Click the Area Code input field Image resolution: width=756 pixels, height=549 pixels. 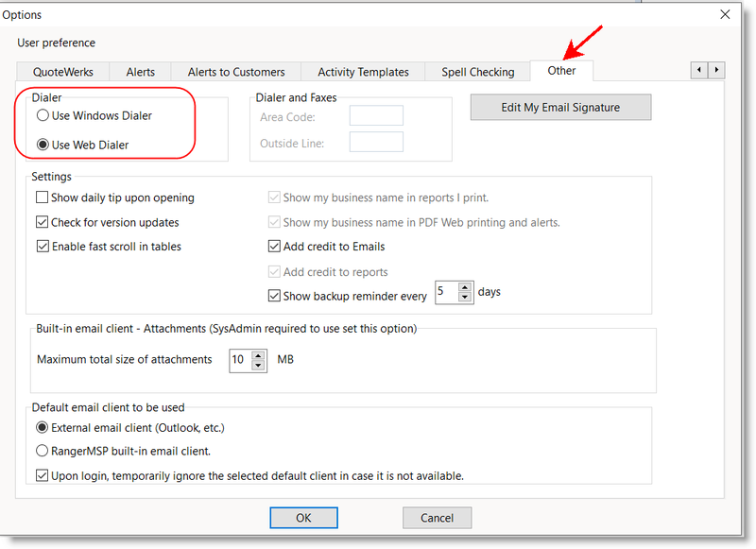[x=376, y=116]
